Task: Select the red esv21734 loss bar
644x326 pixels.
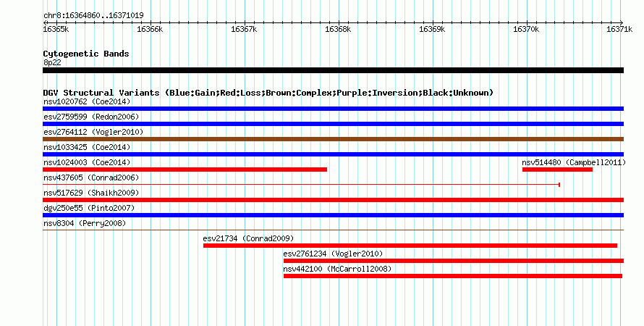Action: click(410, 246)
